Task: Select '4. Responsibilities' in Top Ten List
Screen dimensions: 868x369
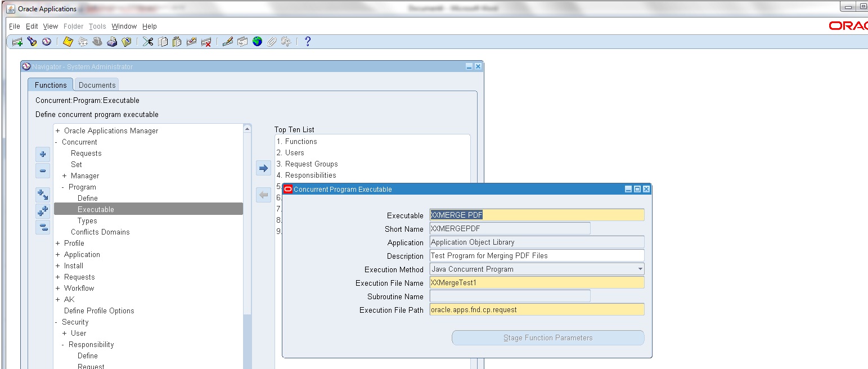Action: coord(307,175)
